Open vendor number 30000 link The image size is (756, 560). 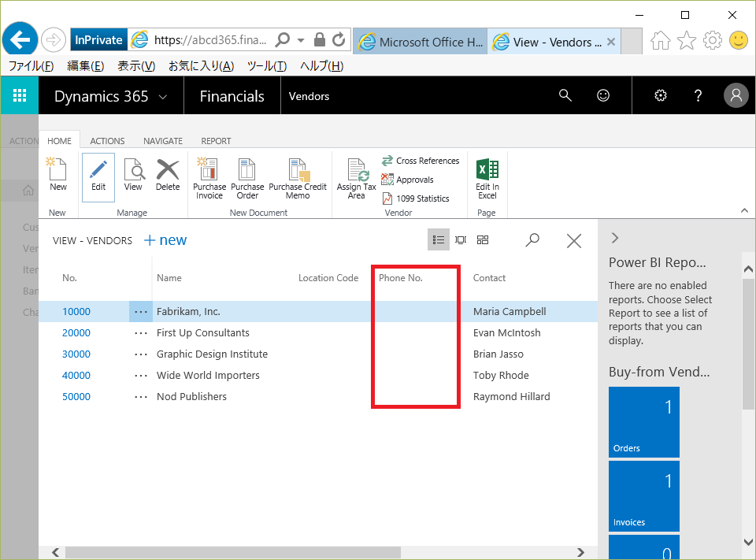coord(76,354)
